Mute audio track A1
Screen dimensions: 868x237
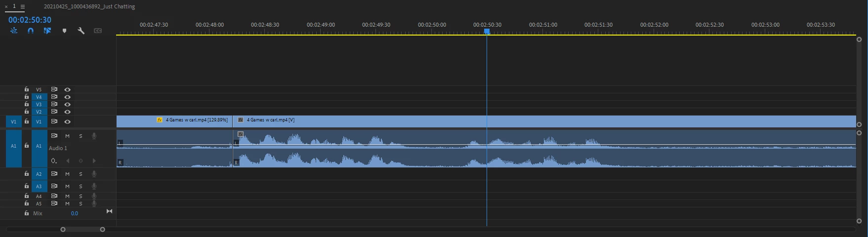click(68, 136)
